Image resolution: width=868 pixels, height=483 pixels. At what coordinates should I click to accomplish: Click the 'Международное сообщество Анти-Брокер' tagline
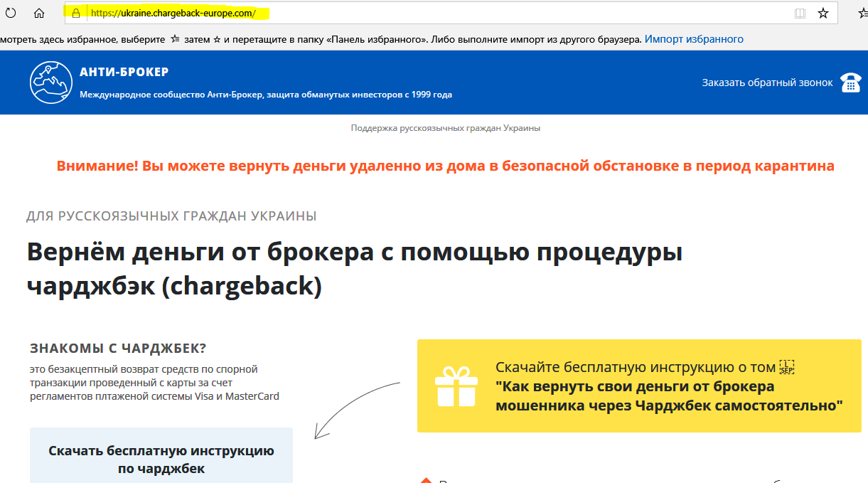click(266, 95)
